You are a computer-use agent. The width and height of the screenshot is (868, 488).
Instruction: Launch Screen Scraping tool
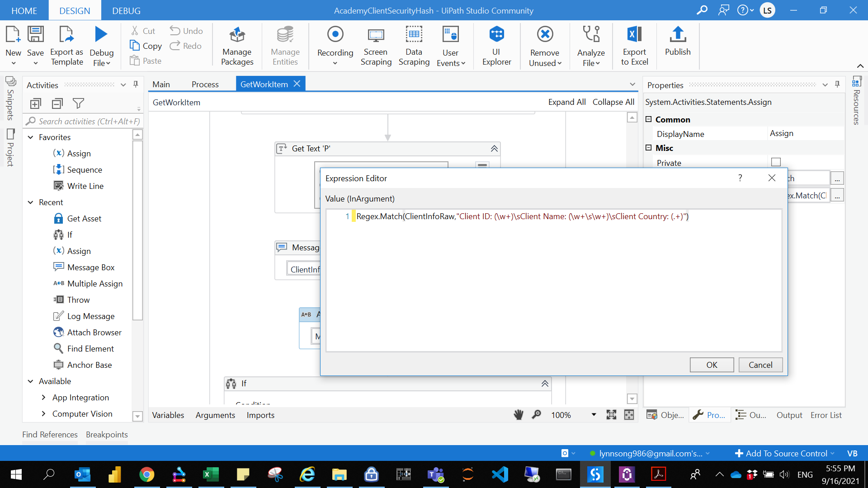click(376, 46)
